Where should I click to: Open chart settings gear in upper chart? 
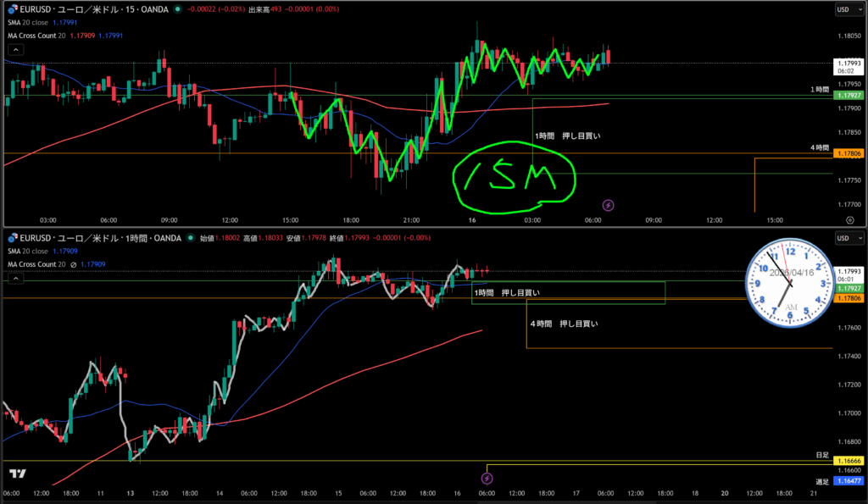[x=849, y=219]
